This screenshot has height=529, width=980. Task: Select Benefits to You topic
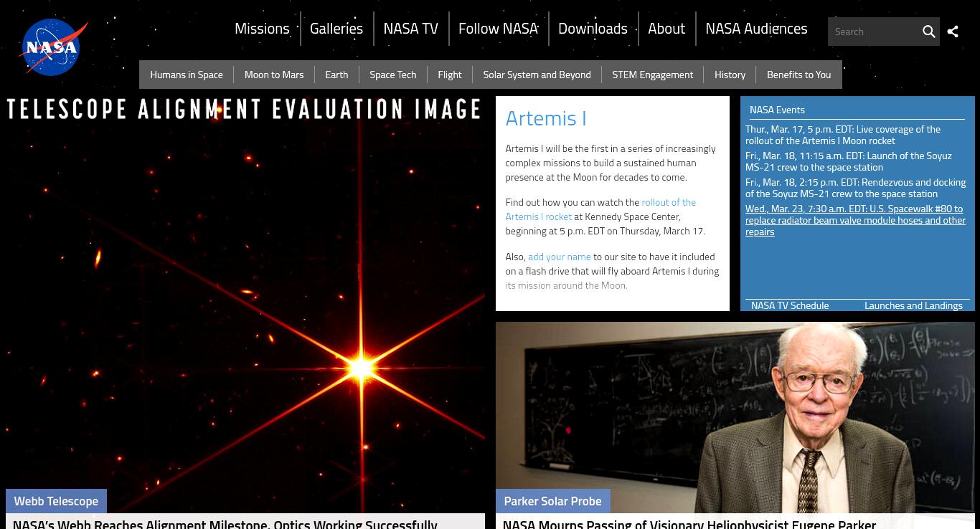[x=798, y=75]
